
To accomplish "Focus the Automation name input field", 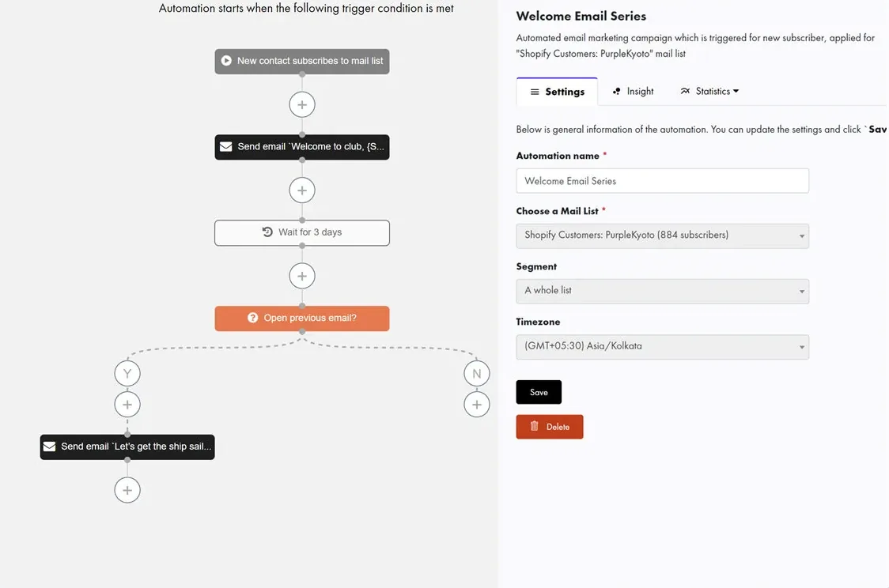I will [x=662, y=181].
